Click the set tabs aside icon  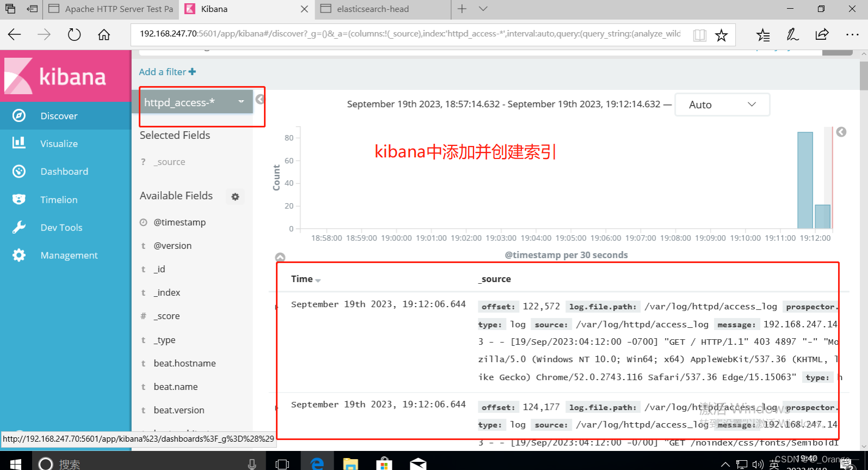(x=32, y=9)
